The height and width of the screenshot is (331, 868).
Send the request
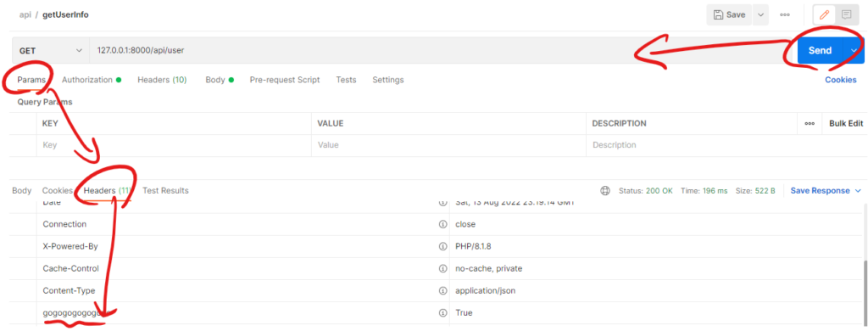pyautogui.click(x=820, y=50)
